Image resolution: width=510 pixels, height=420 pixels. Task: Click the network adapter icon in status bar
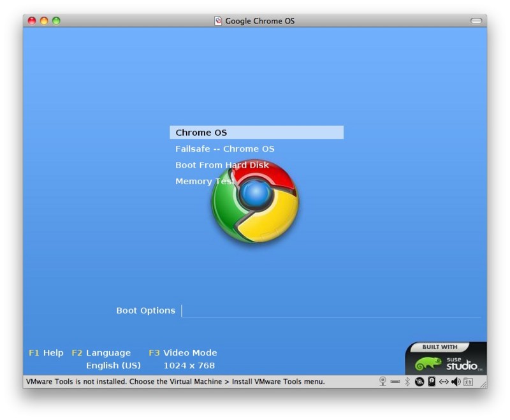[444, 382]
